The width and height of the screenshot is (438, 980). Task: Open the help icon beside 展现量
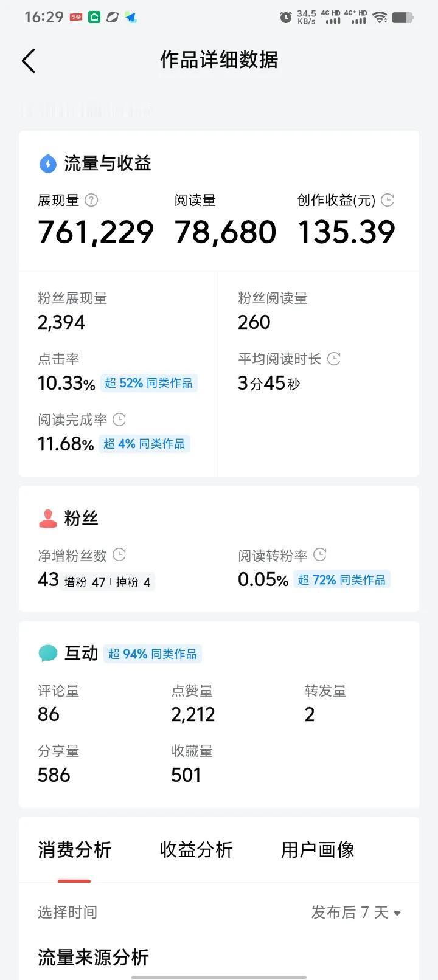91,200
